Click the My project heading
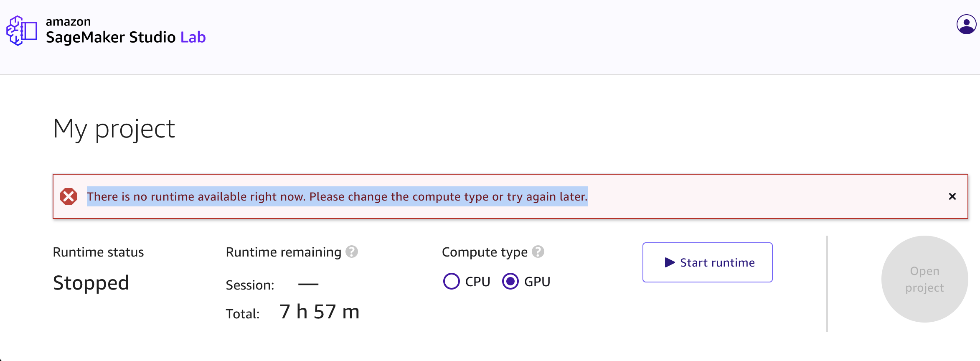980x361 pixels. [x=114, y=129]
